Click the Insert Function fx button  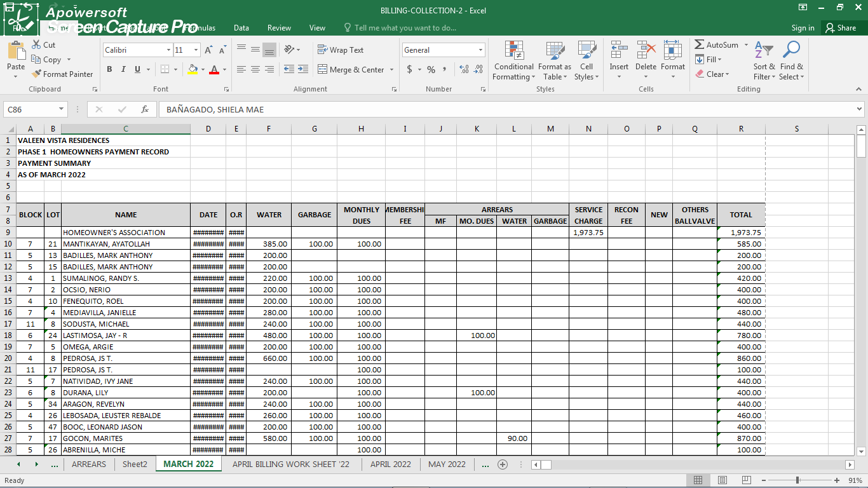point(145,109)
